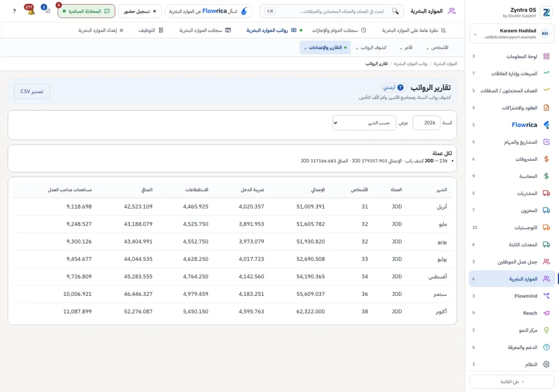The width and height of the screenshot is (559, 392).
Task: Open tasks checklist icon with badge 2
Action: coord(47,10)
